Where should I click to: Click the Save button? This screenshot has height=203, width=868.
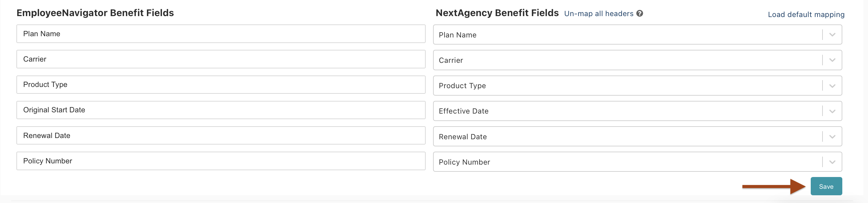pyautogui.click(x=826, y=186)
